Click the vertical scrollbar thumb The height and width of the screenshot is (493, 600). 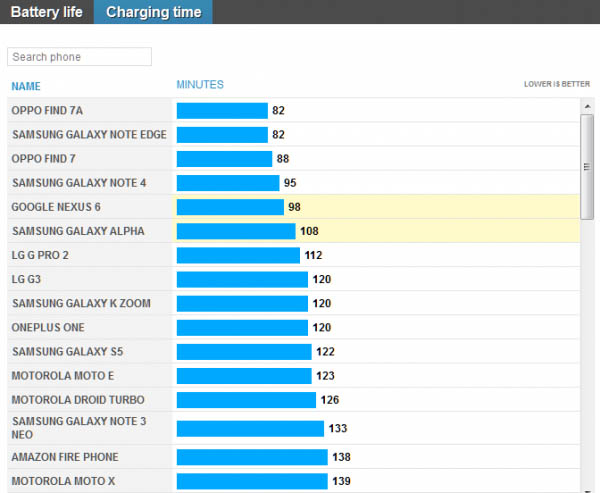pyautogui.click(x=587, y=167)
